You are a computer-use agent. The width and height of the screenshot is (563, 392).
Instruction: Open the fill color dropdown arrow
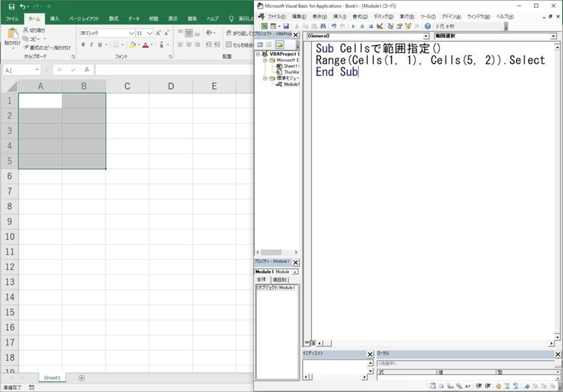139,45
